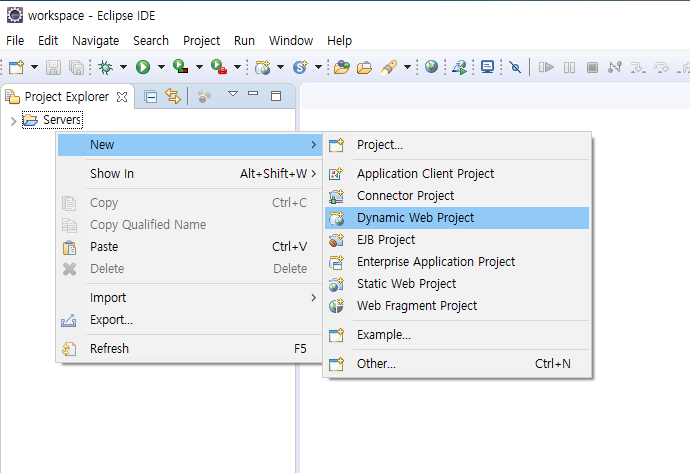Choose New in the context menu
The image size is (690, 473).
pos(190,145)
